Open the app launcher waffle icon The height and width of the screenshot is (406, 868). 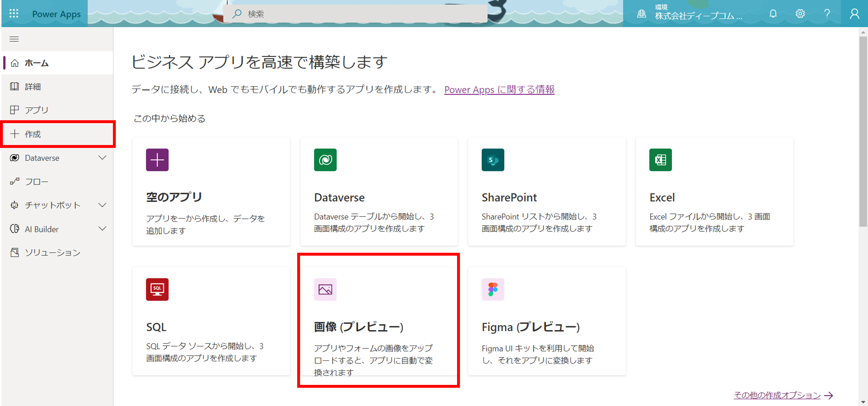pyautogui.click(x=14, y=14)
